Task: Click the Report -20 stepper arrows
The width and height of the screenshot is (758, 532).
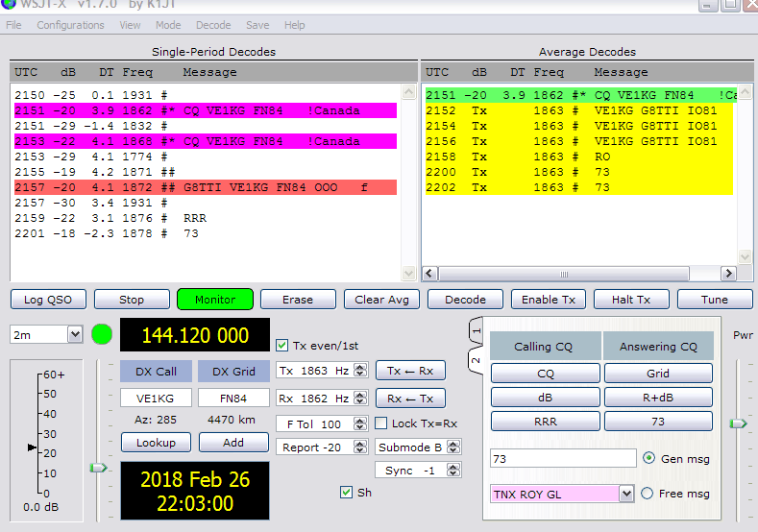Action: (x=360, y=447)
